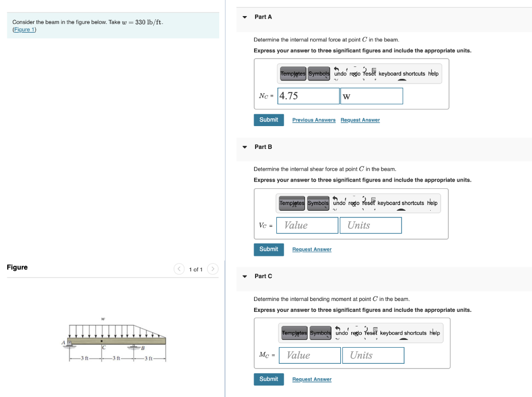Click redo in Part C toolbar
Screen dimensions: 532x397
[356, 333]
